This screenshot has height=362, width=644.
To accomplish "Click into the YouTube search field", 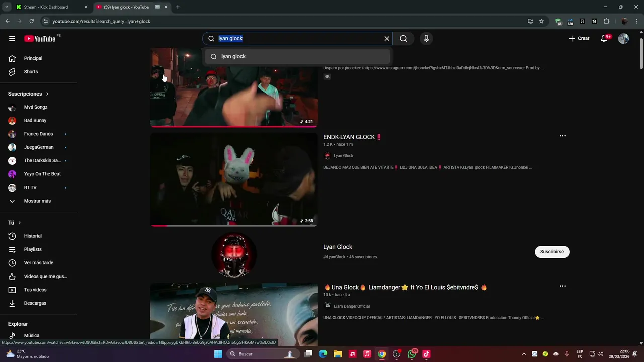I will (297, 39).
